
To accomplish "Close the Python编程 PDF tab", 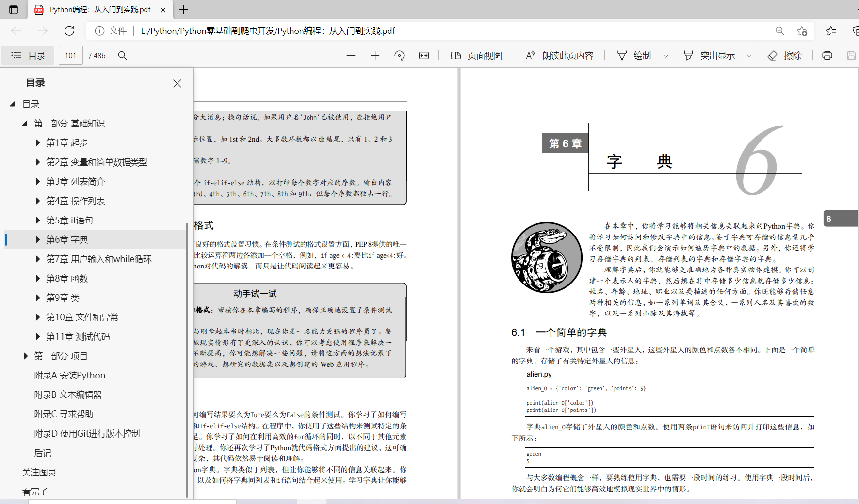I will 163,10.
